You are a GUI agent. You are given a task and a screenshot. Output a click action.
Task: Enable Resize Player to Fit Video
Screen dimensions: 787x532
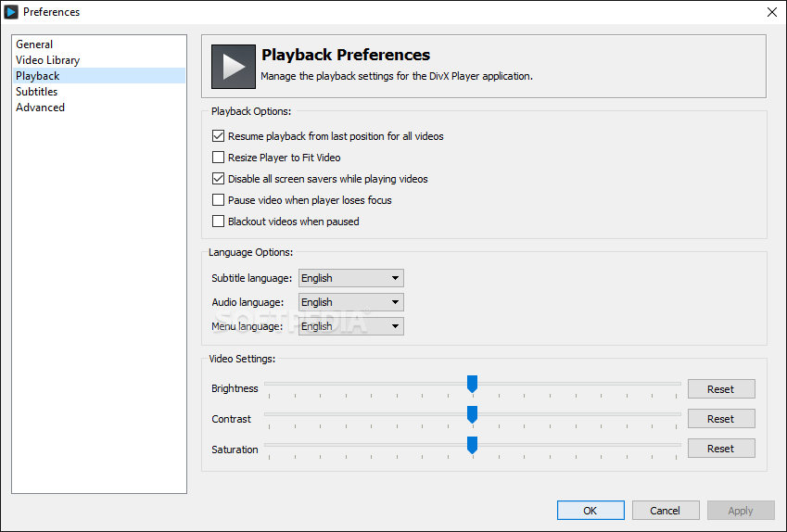click(x=218, y=158)
